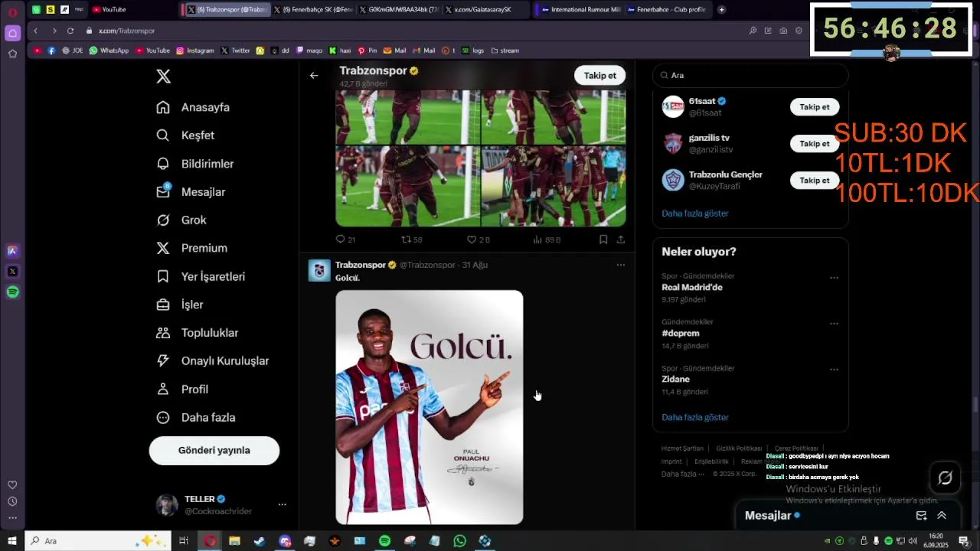Open account menu dots next to TELLER
The height and width of the screenshot is (551, 980).
click(x=282, y=505)
